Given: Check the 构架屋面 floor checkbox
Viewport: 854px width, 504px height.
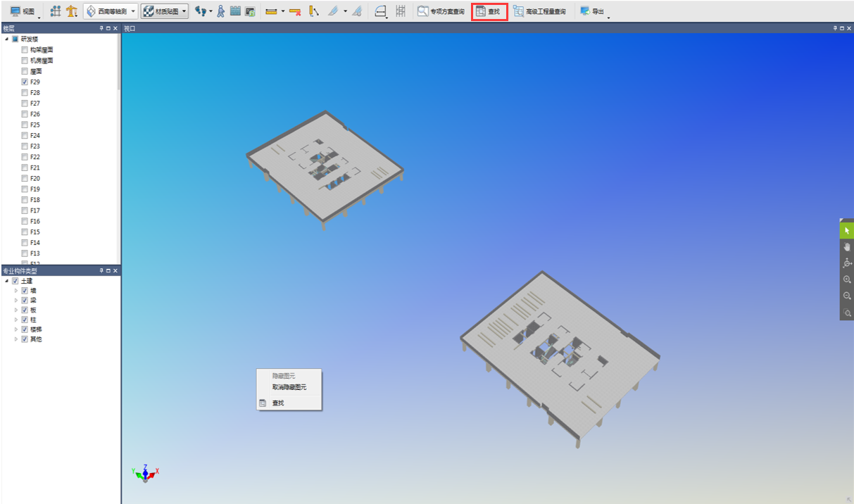Looking at the screenshot, I should point(25,50).
